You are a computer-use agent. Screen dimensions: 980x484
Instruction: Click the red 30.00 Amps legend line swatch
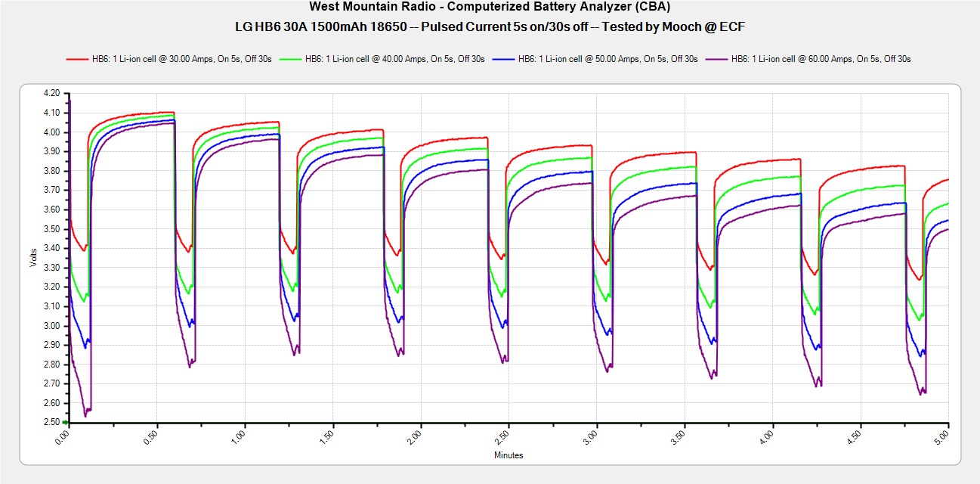coord(78,59)
